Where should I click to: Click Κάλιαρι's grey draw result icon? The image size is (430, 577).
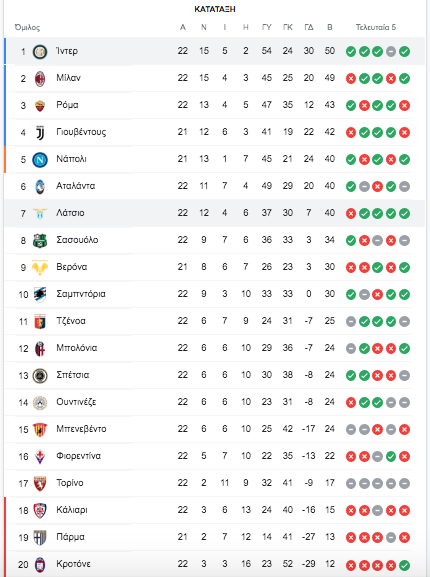(377, 510)
